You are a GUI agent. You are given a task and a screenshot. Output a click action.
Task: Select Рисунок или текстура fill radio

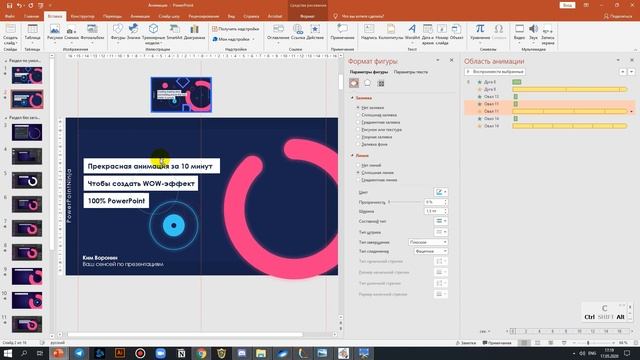coord(358,130)
